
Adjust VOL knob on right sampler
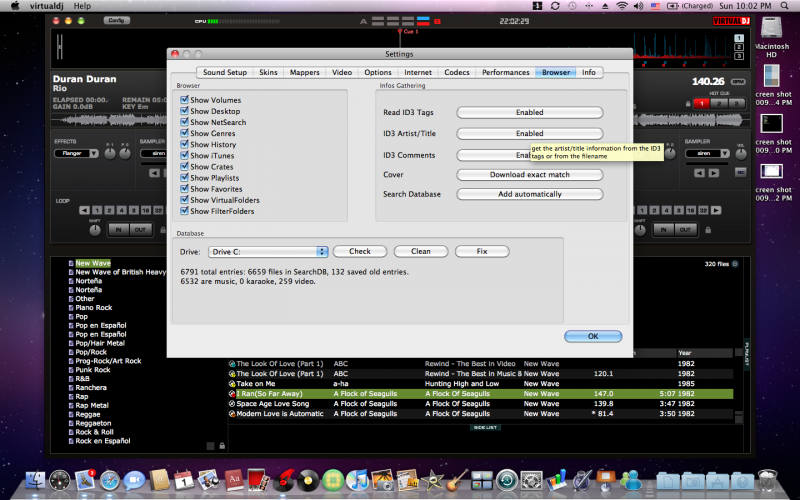pos(741,153)
